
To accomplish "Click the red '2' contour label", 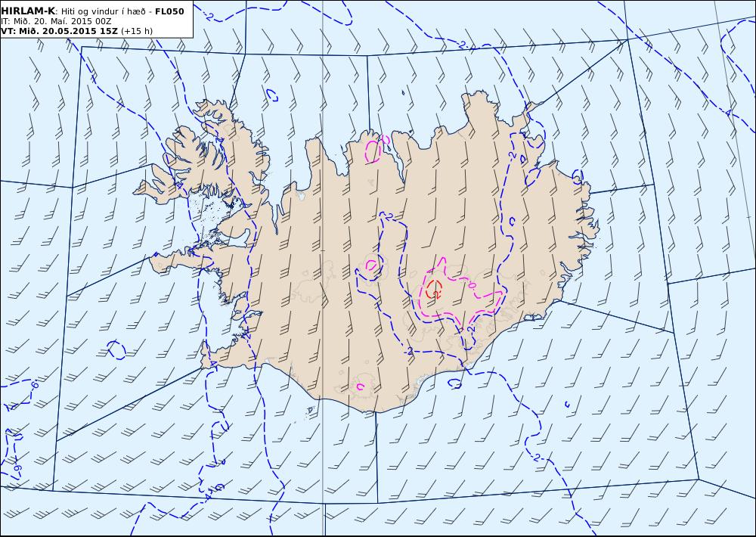I will (436, 293).
